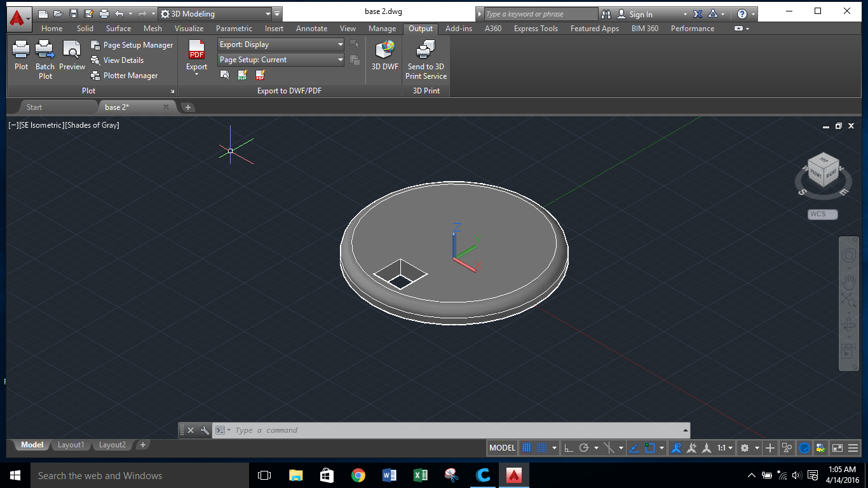Open the AutoCAD application menu button

(x=20, y=18)
